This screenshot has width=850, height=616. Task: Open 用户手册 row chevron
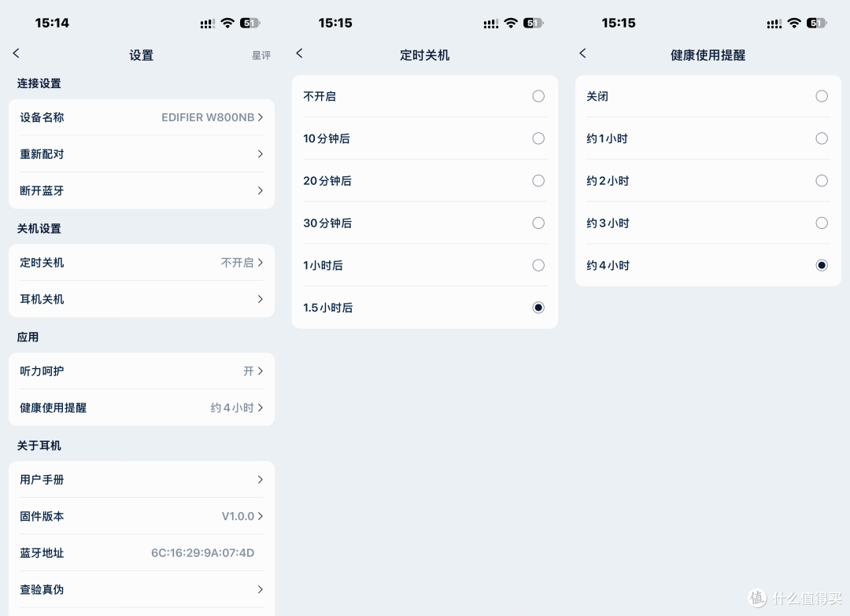(x=261, y=480)
